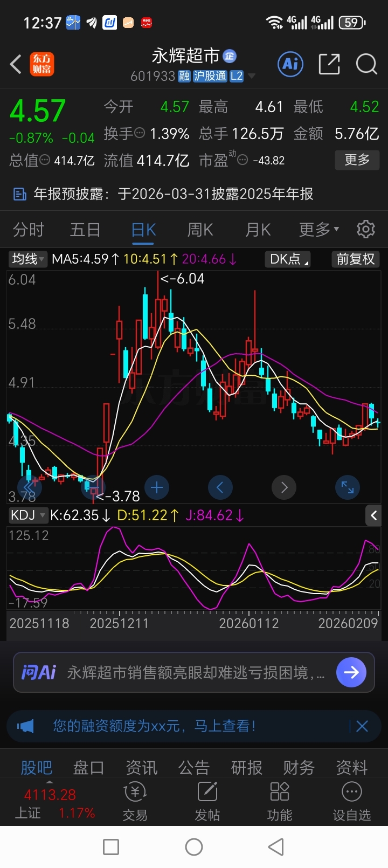
Task: Toggle the DK点 signal option
Action: 288,259
